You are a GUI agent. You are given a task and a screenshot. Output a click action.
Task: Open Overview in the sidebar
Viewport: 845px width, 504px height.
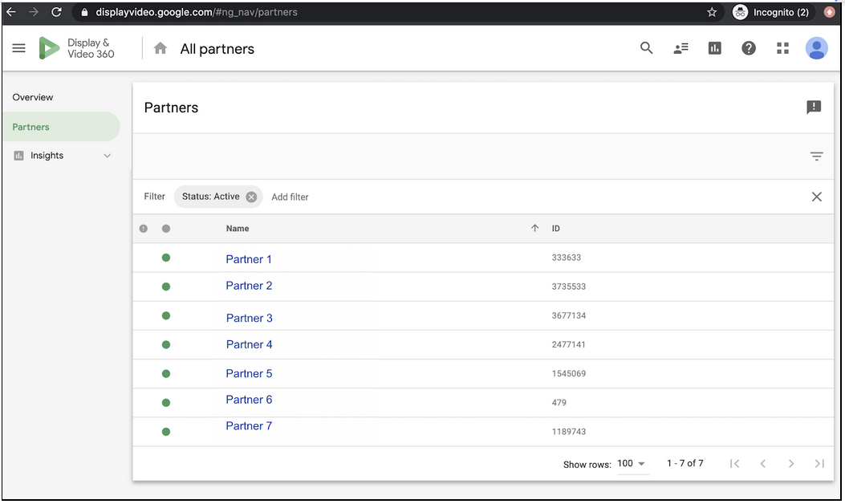pos(33,98)
